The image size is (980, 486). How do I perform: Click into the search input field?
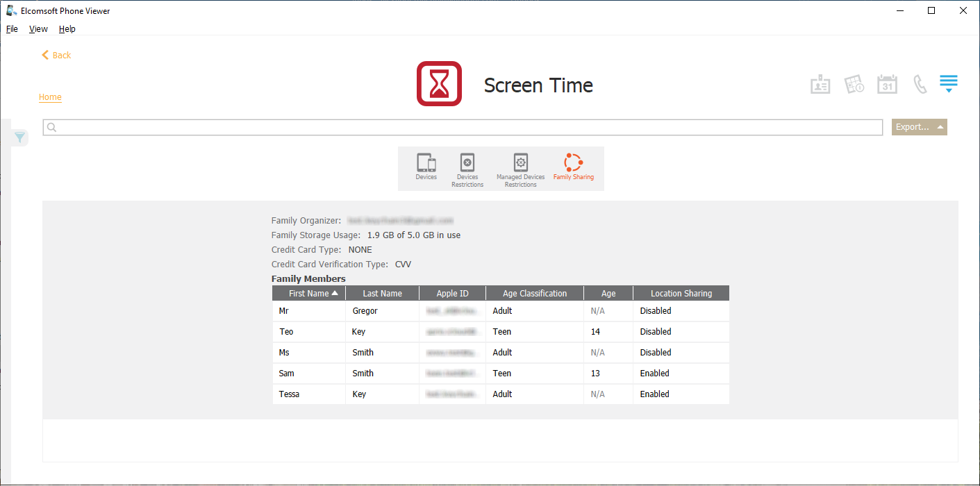pos(463,127)
